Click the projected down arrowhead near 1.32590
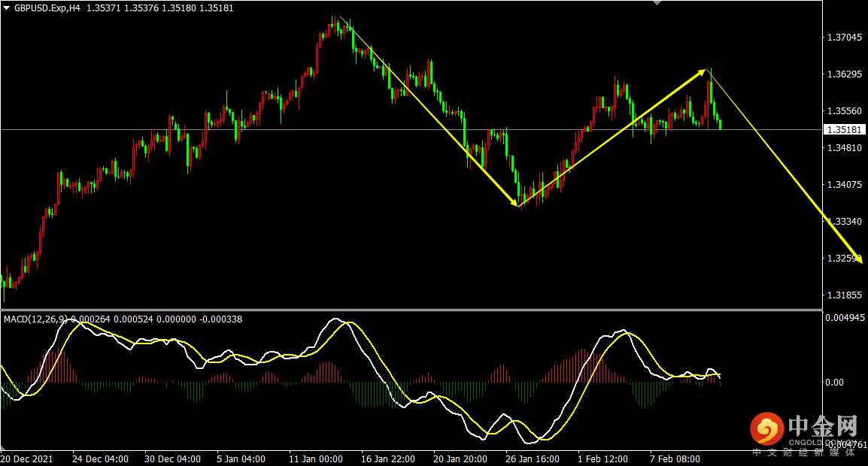868x466 pixels. click(x=858, y=258)
